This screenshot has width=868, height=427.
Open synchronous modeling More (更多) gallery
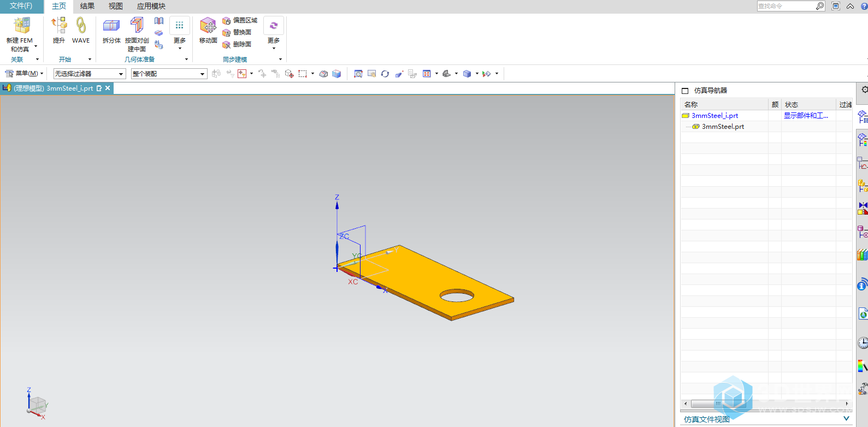274,33
